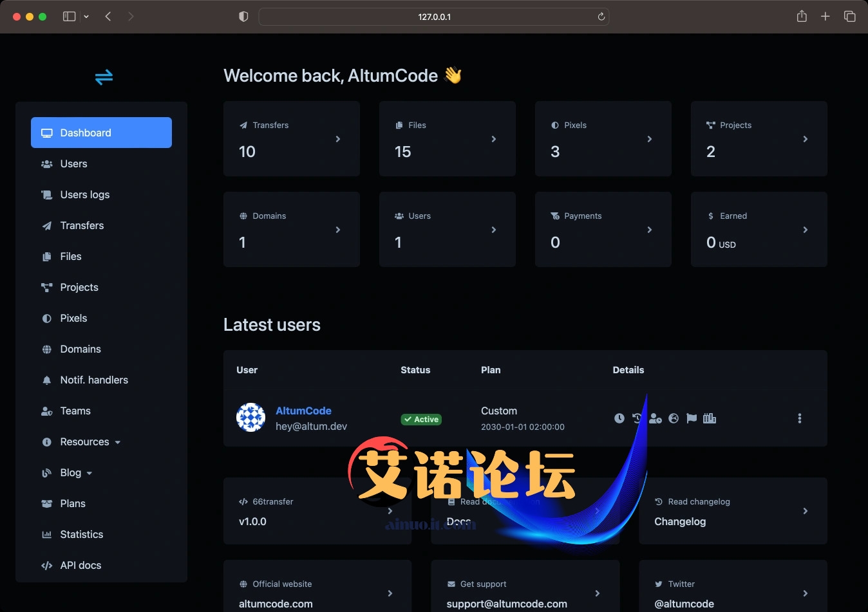Open the Transfers stat card chevron

click(x=338, y=139)
